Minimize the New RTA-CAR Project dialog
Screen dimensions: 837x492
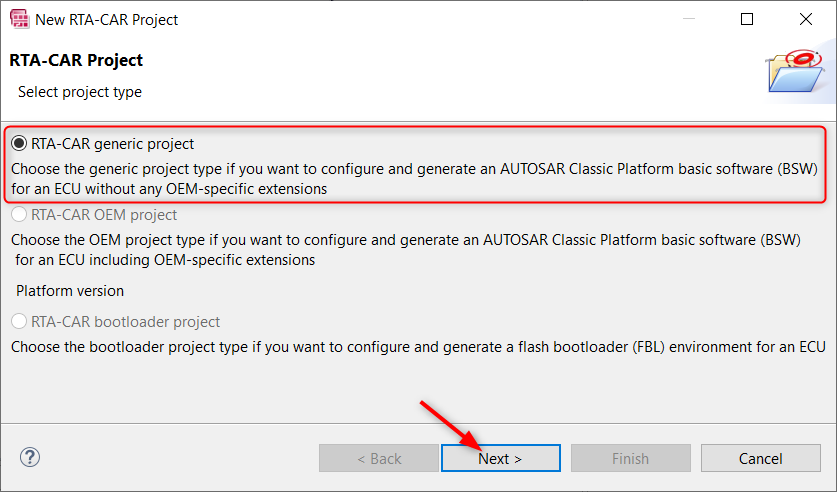pyautogui.click(x=689, y=19)
